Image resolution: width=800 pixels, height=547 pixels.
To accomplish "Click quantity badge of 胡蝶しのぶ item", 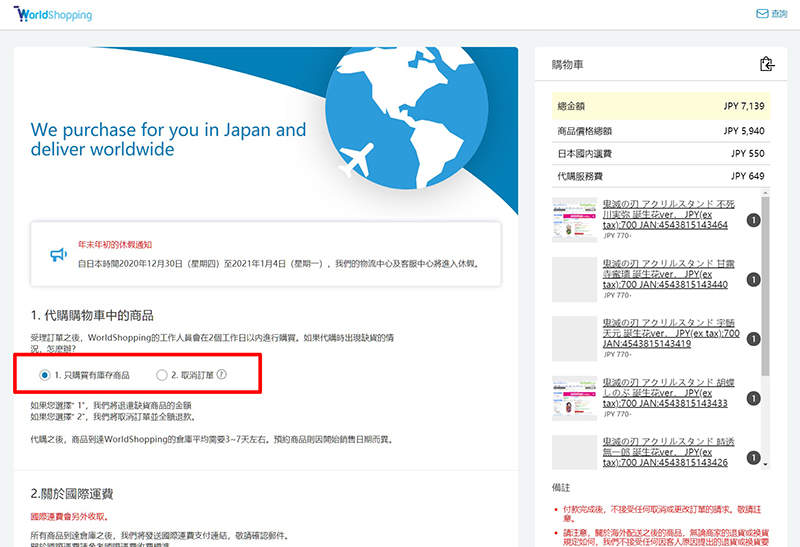I will pos(752,397).
